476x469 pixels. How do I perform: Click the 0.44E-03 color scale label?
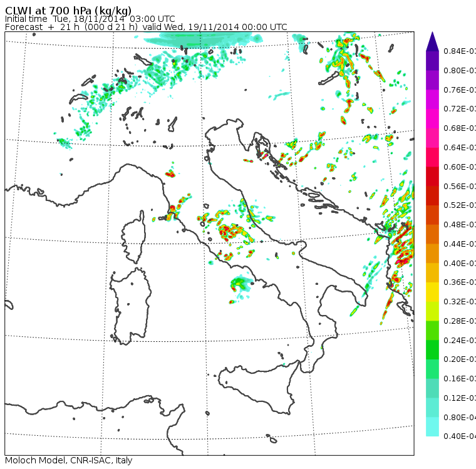460,244
